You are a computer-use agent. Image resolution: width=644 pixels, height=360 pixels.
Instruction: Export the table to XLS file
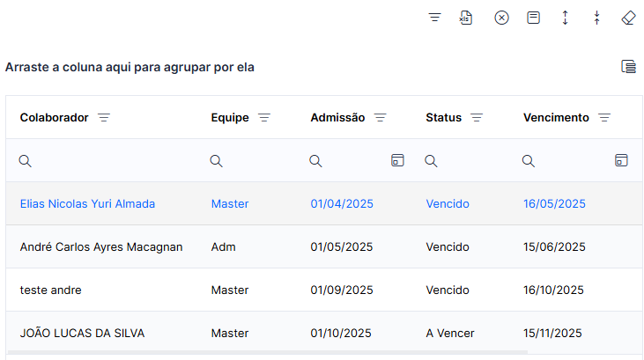pos(466,18)
